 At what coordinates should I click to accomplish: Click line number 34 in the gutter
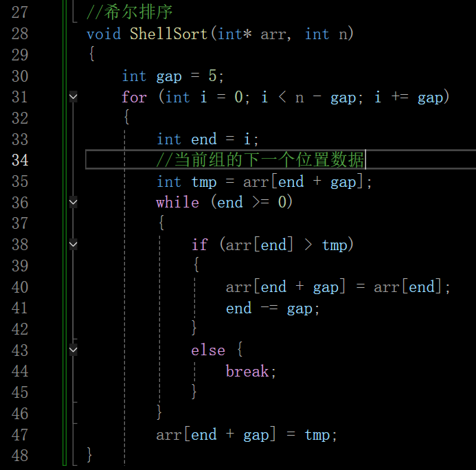point(20,160)
